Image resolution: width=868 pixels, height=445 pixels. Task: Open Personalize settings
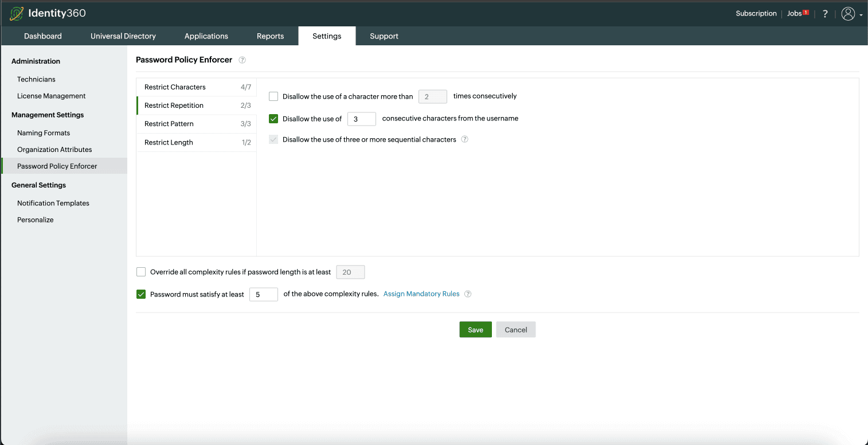36,220
